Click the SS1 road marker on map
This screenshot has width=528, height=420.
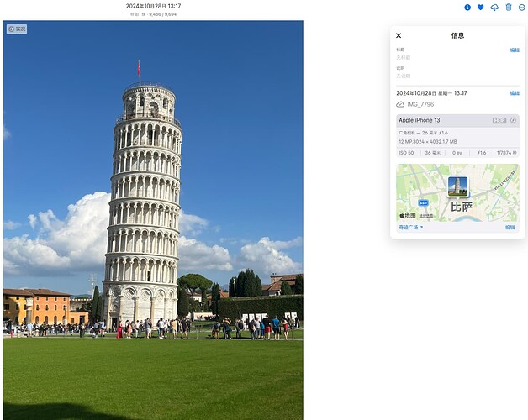pos(423,202)
